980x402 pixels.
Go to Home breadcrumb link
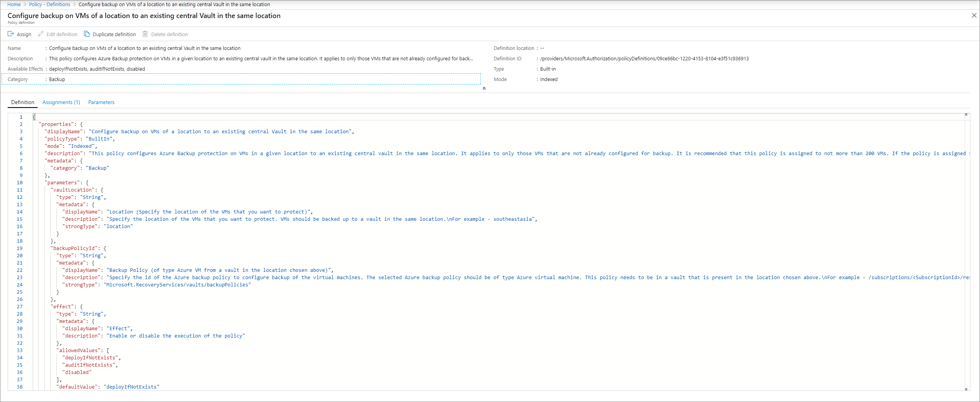(14, 4)
